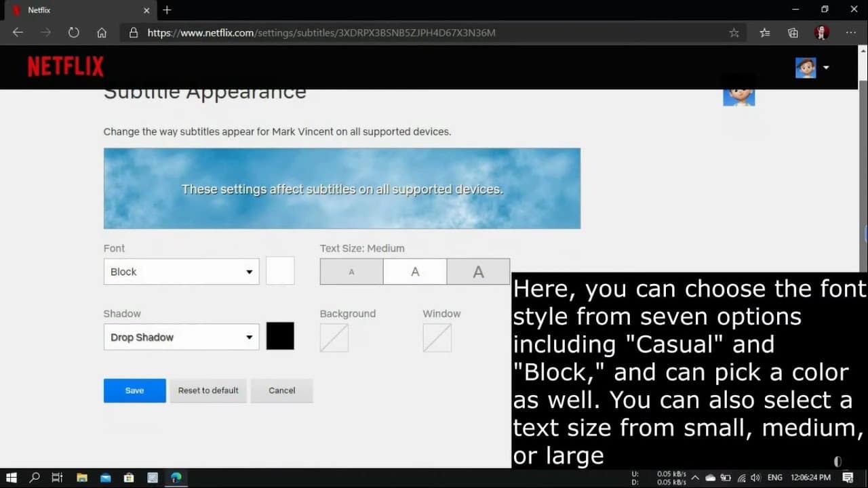The width and height of the screenshot is (868, 488).
Task: Add page to favorites star icon
Action: point(734,33)
